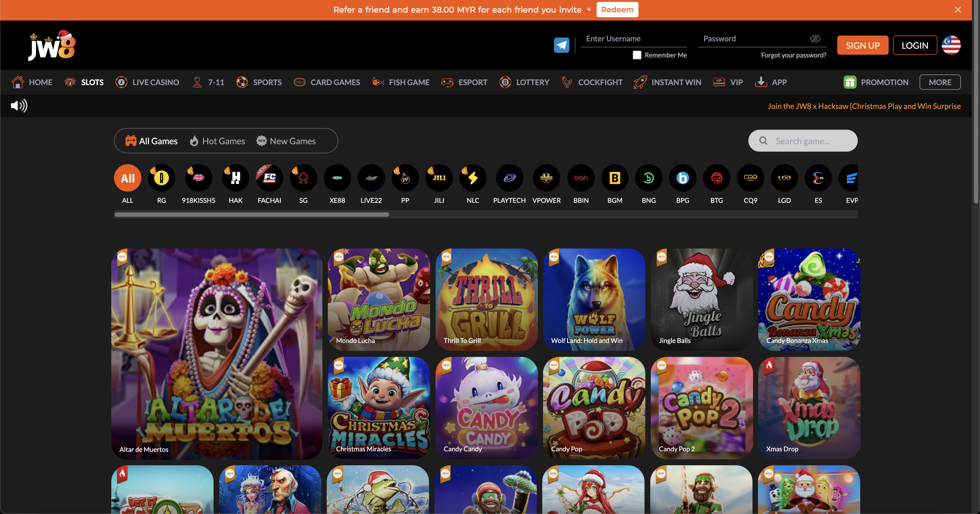This screenshot has height=514, width=980.
Task: Click the LOGIN button
Action: [x=915, y=45]
